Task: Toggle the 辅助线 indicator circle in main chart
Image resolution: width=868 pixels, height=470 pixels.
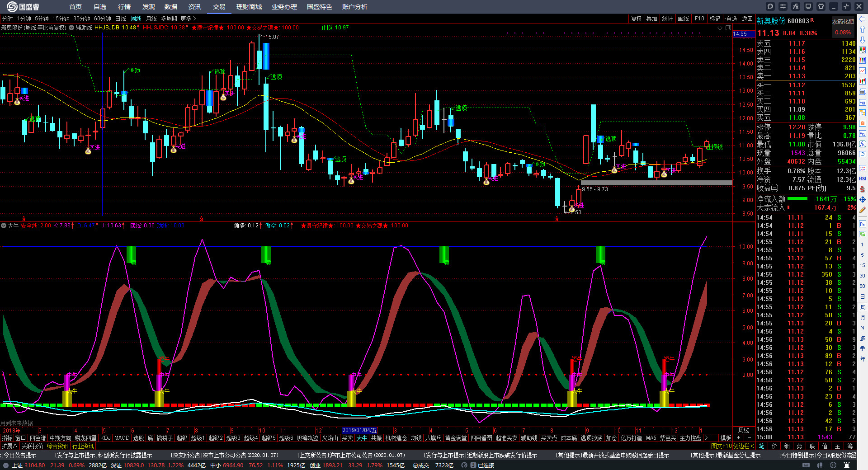Action: [71, 28]
